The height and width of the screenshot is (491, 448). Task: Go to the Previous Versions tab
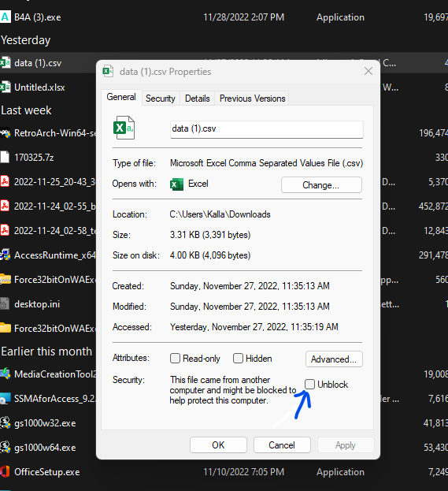point(252,99)
